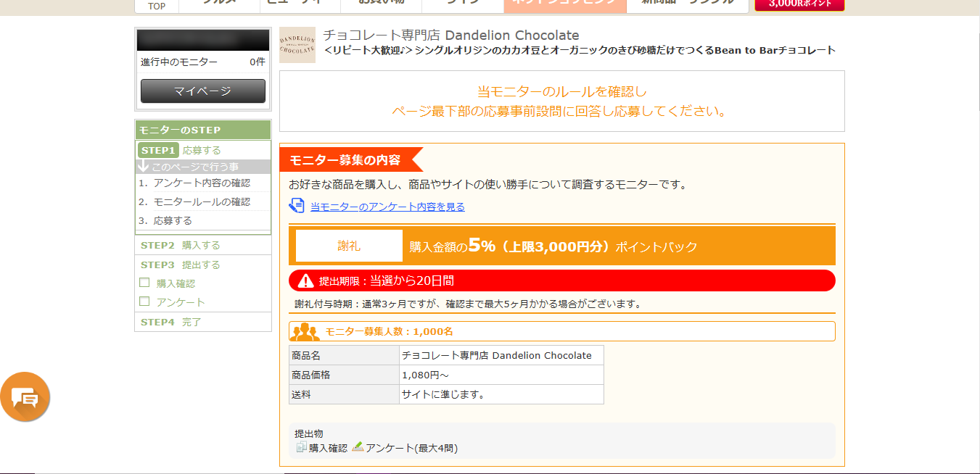Image resolution: width=980 pixels, height=474 pixels.
Task: Click the down arrow beside このページで行う事
Action: 143,166
